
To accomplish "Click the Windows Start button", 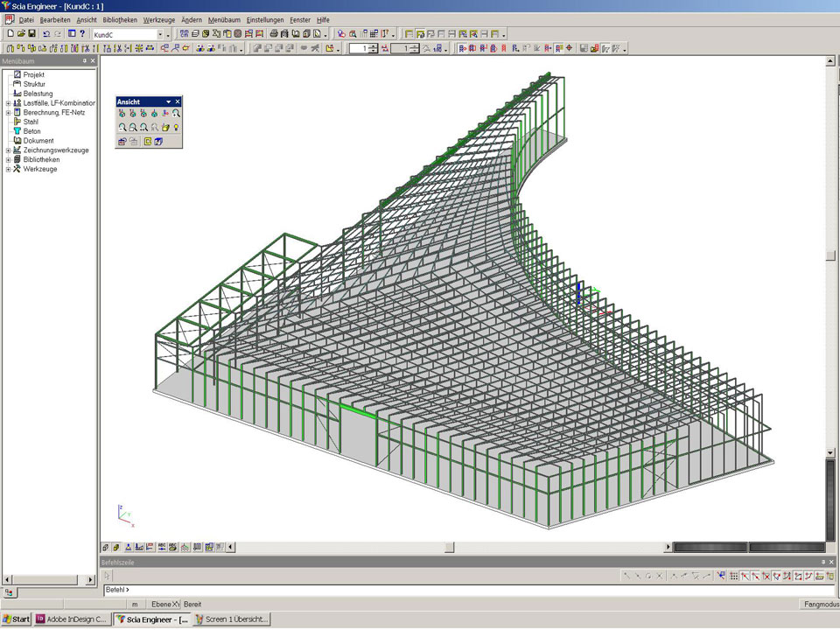I will click(16, 619).
